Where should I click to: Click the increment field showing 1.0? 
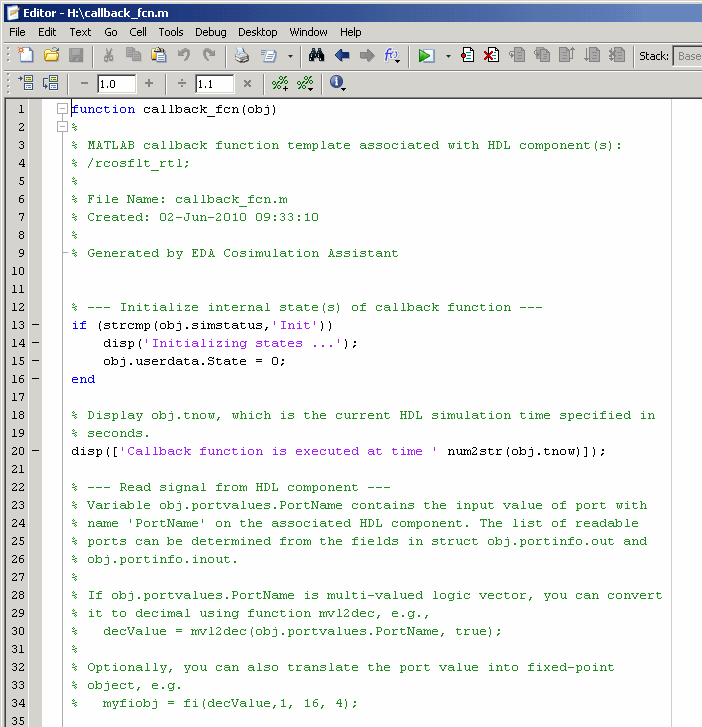tap(117, 84)
